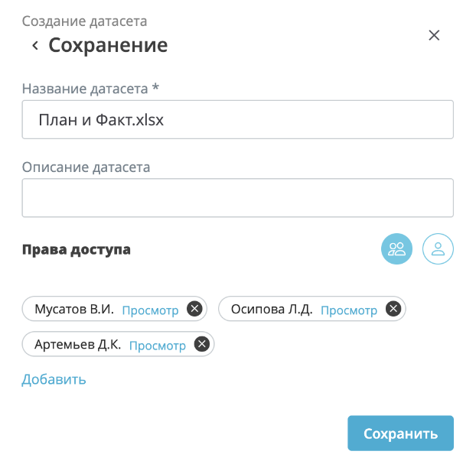Click the Сохранение heading text

108,45
